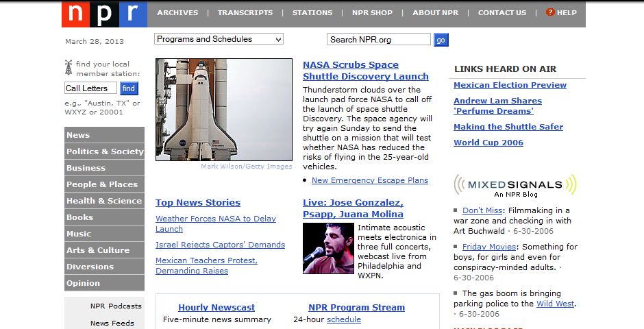This screenshot has height=329, width=644.
Task: Select Politics & Society in the sidebar
Action: (104, 151)
